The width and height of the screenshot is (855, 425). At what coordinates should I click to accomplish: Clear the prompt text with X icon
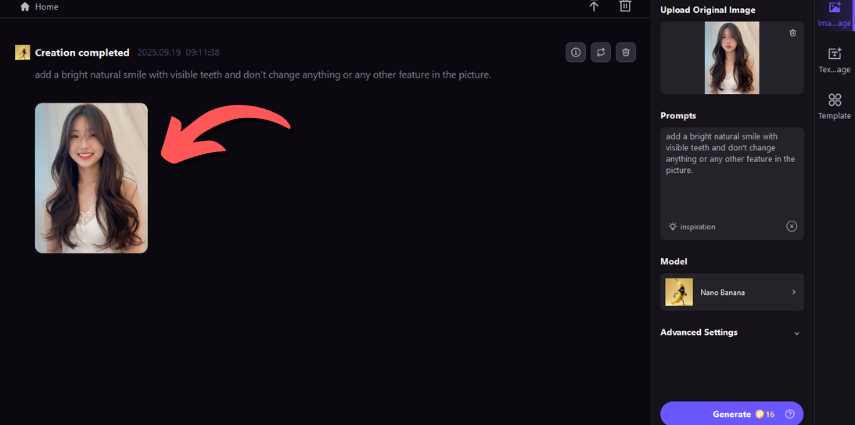pyautogui.click(x=791, y=226)
